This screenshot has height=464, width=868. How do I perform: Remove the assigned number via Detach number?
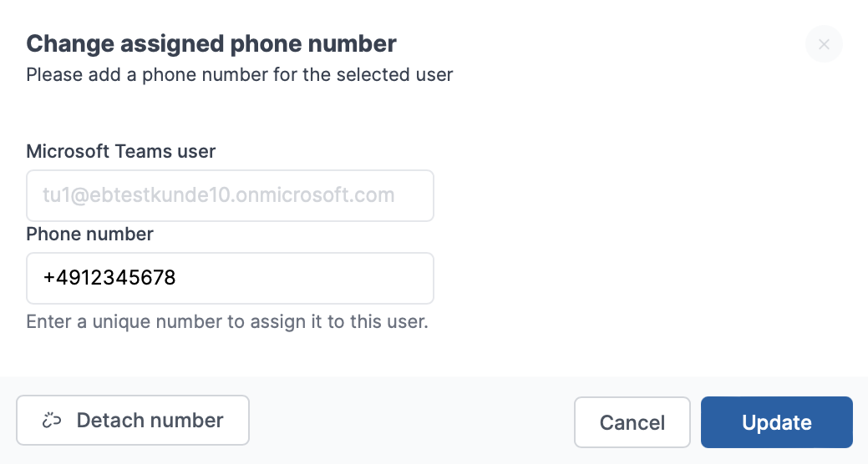click(133, 421)
